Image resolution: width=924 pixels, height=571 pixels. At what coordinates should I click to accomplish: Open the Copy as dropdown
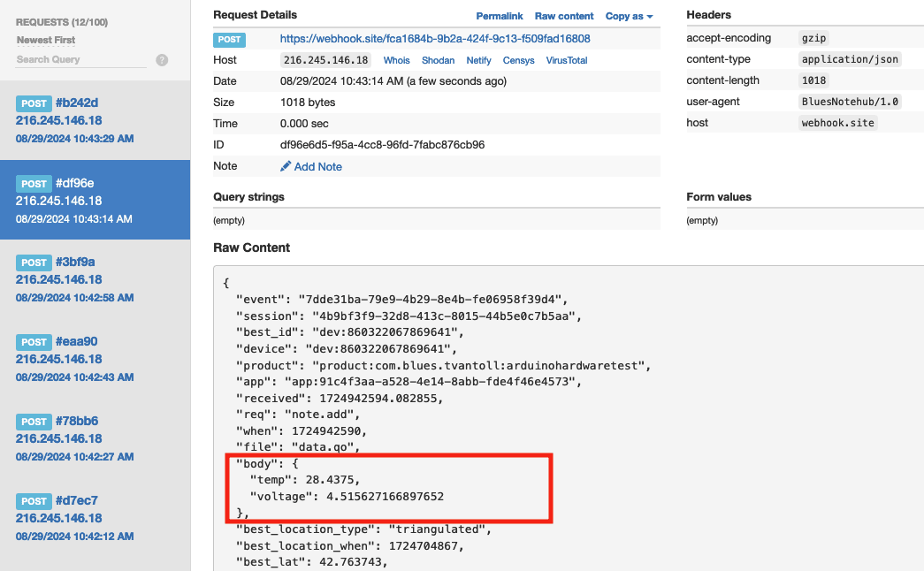[629, 17]
